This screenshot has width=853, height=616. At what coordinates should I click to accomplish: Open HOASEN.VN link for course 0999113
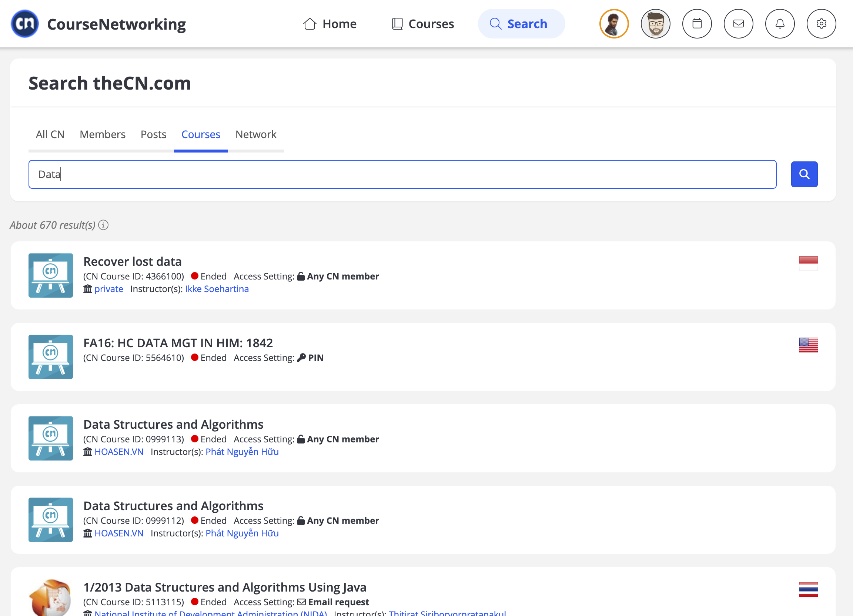119,452
